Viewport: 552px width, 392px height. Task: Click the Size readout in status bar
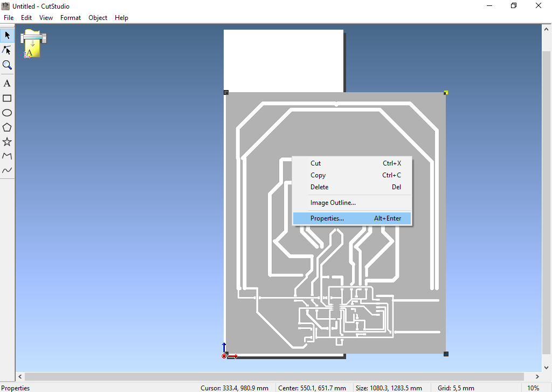pos(389,388)
